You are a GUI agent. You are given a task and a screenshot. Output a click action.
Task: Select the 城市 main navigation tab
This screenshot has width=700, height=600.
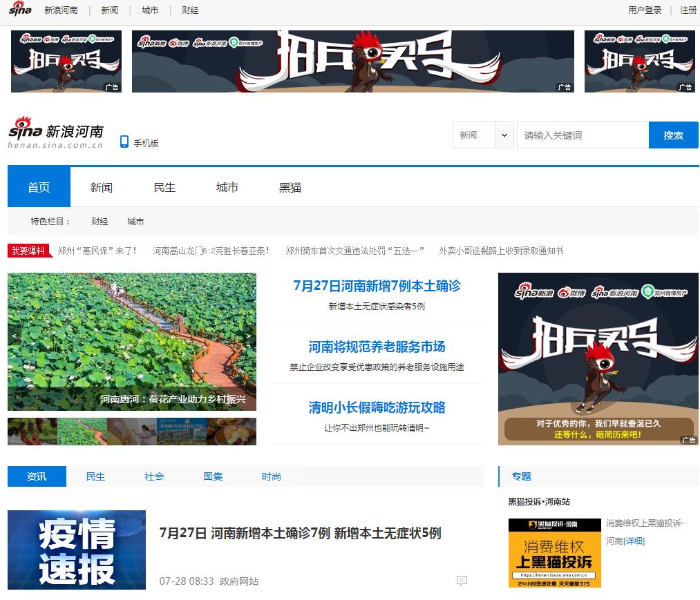click(x=227, y=187)
